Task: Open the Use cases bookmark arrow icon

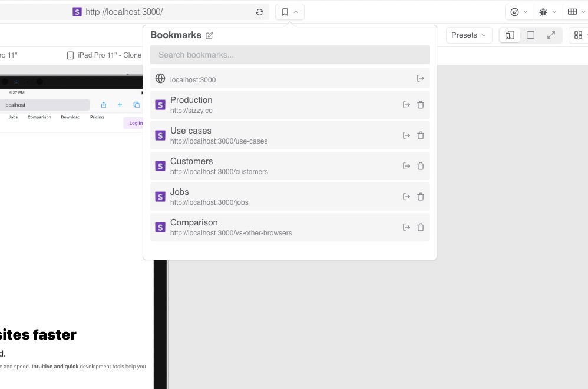Action: pyautogui.click(x=407, y=135)
